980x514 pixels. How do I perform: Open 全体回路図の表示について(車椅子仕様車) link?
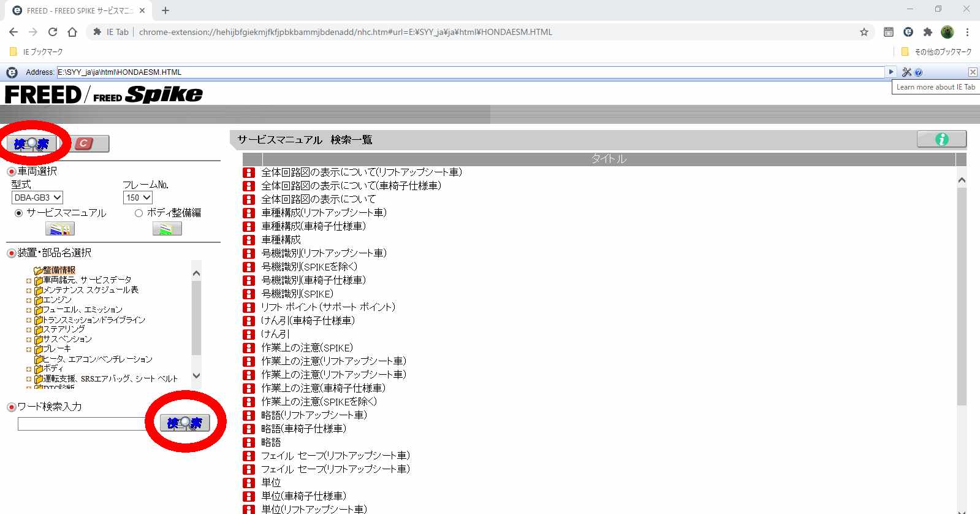point(351,186)
